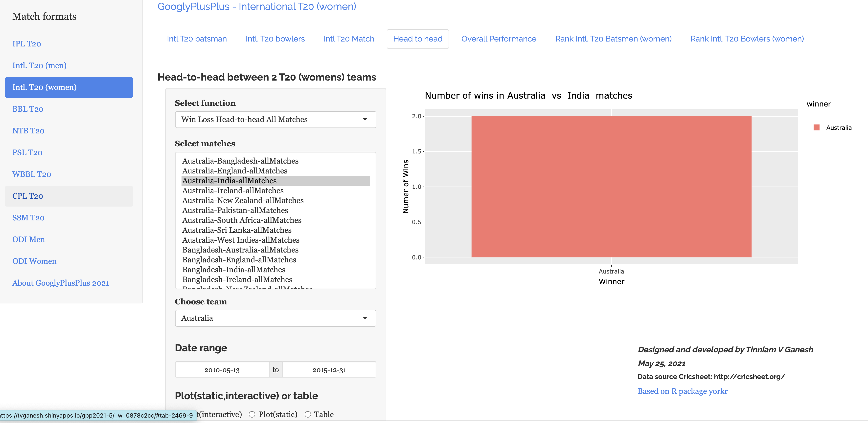Click the Australia wins bar in chart

[x=611, y=187]
